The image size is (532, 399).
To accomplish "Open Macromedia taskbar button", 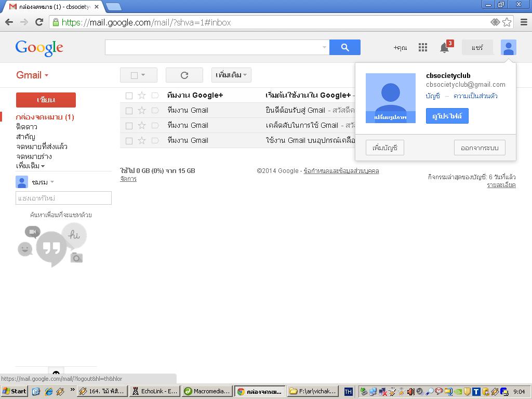I will (207, 391).
